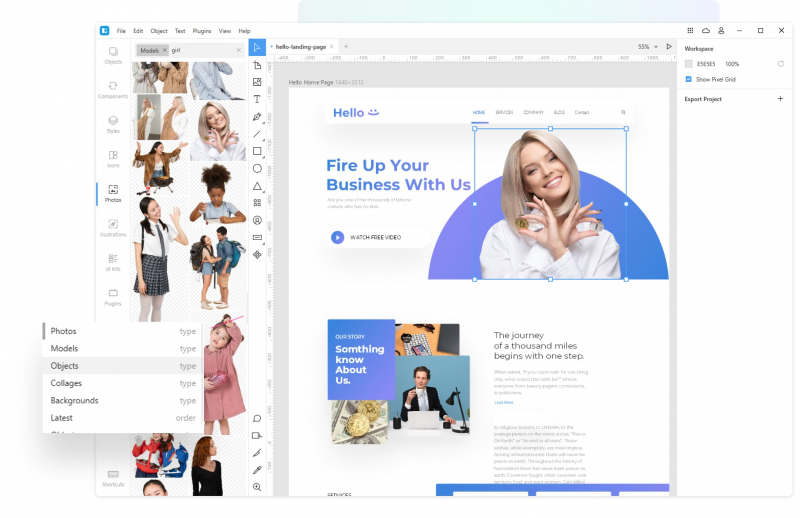
Task: Choose the Slice knife tool
Action: click(x=257, y=453)
